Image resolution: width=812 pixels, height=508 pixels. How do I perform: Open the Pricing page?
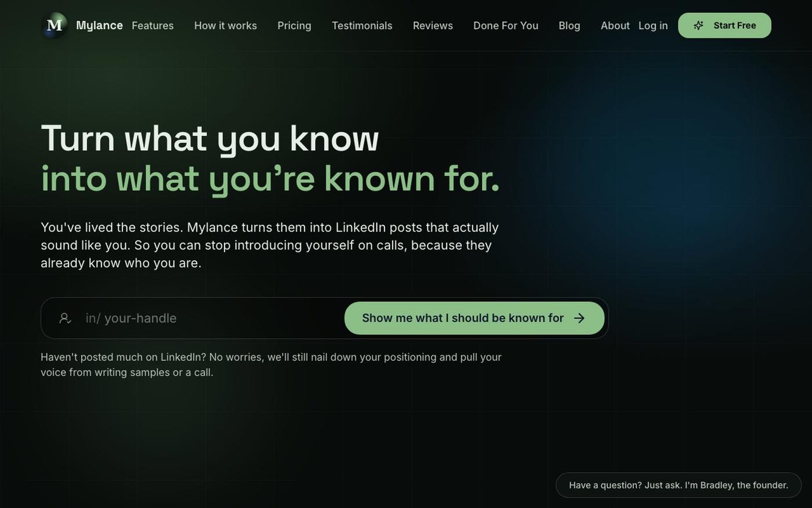point(294,26)
